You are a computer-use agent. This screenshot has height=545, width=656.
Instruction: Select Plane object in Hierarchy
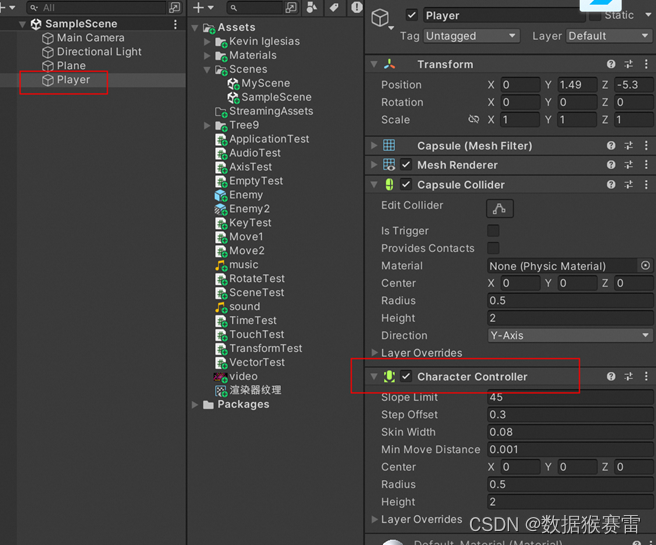click(x=64, y=66)
